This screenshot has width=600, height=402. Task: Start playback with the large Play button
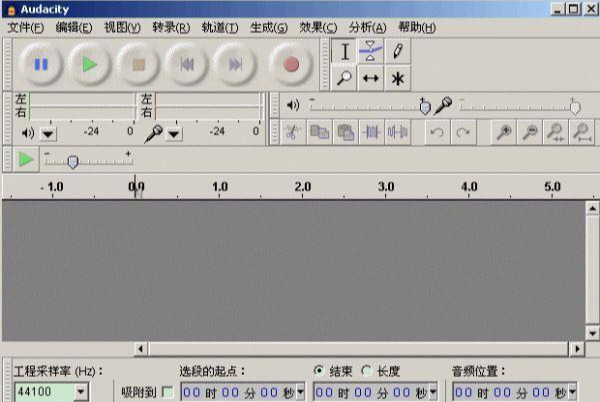pyautogui.click(x=90, y=64)
